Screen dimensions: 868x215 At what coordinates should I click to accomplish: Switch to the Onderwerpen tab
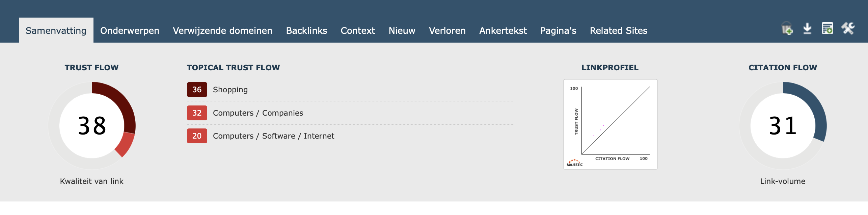pos(130,30)
